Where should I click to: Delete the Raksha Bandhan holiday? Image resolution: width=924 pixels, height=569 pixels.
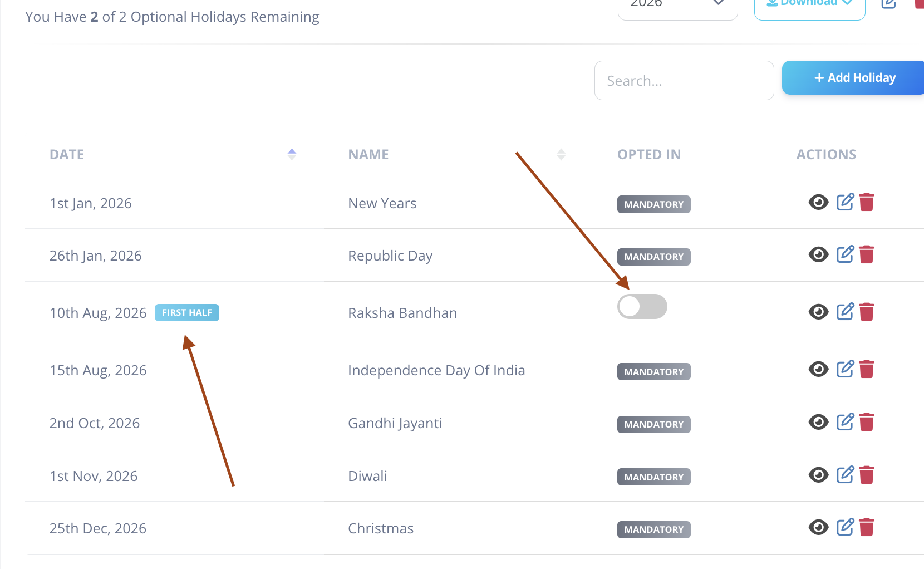[867, 312]
